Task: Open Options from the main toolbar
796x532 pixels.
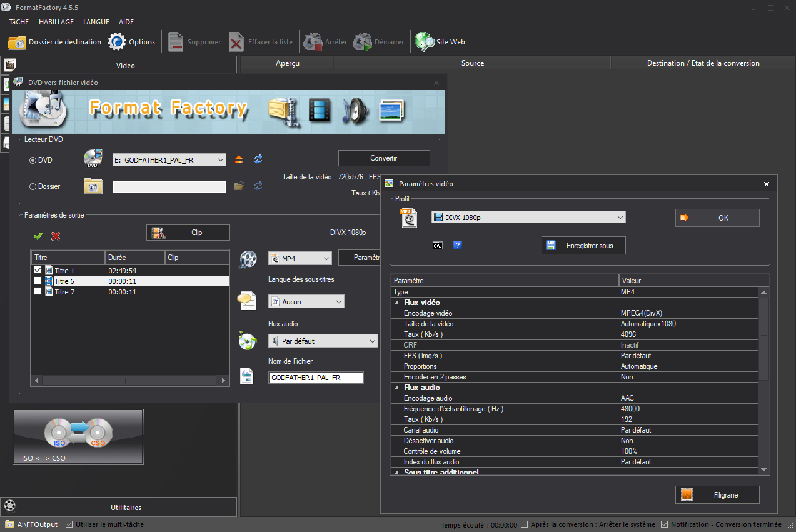Action: coord(132,42)
